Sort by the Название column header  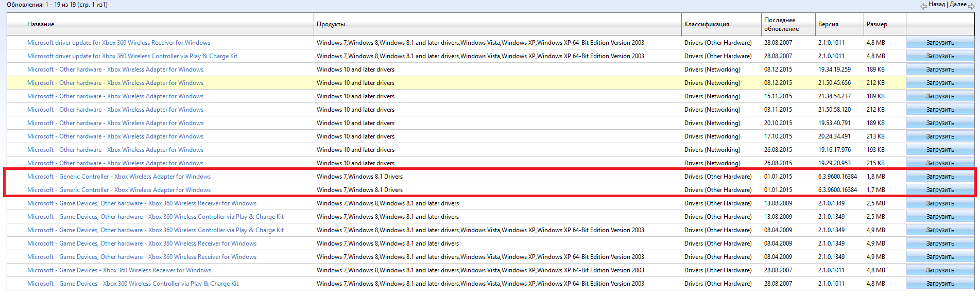tap(41, 24)
